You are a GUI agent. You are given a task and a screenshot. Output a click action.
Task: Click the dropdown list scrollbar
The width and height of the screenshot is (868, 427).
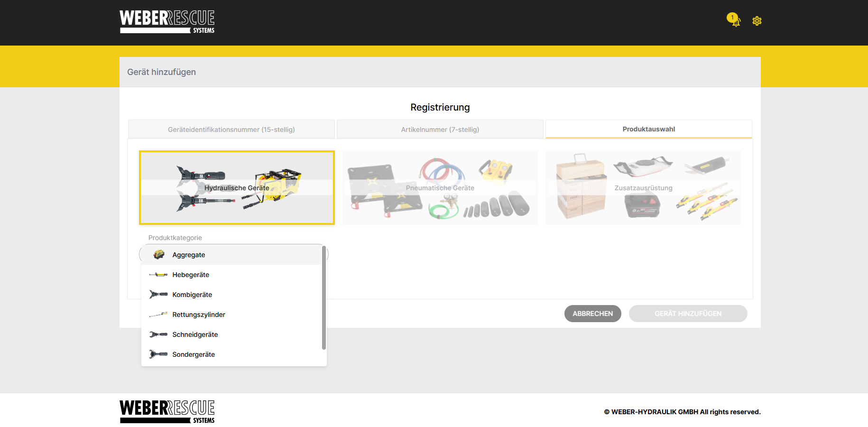(324, 297)
